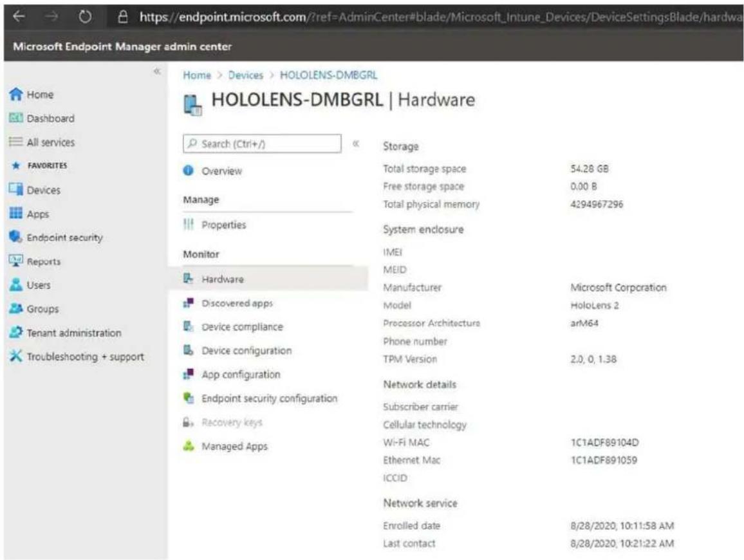
Task: Click the Devices icon in sidebar
Action: [15, 189]
